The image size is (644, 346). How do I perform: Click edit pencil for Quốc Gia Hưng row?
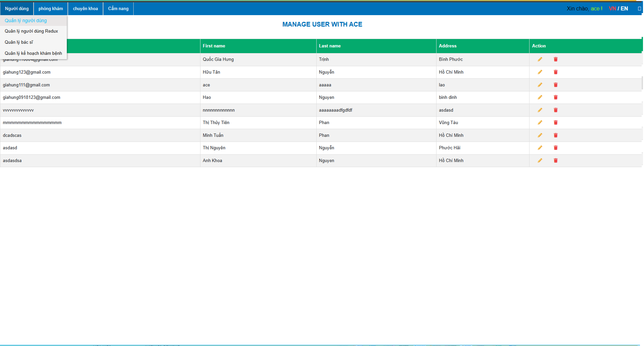click(x=540, y=60)
